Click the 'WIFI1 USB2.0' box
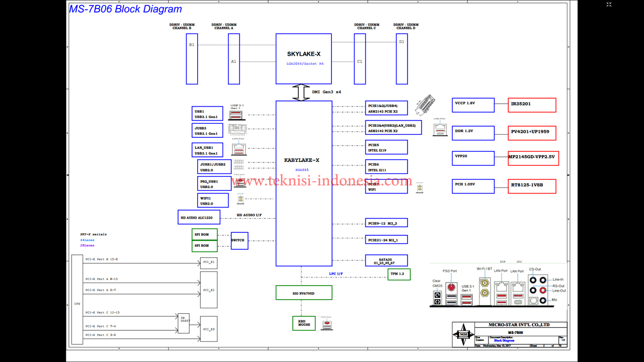This screenshot has width=644, height=362. coord(213,200)
